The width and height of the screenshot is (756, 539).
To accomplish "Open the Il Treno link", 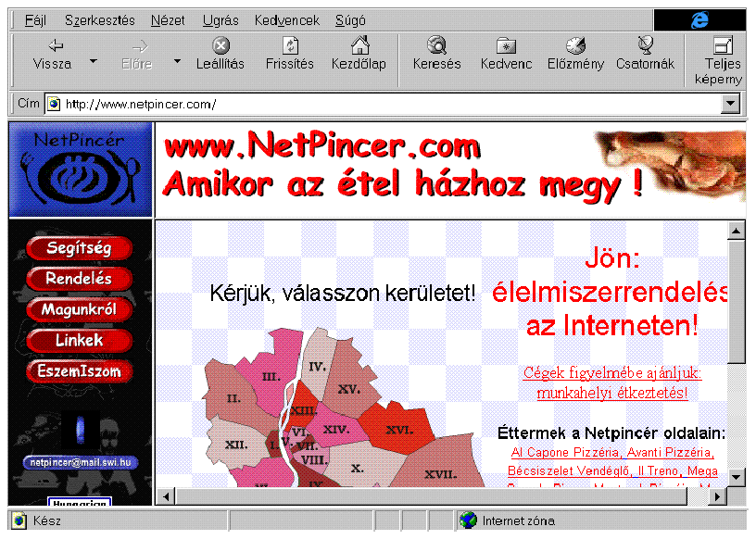I will [658, 470].
